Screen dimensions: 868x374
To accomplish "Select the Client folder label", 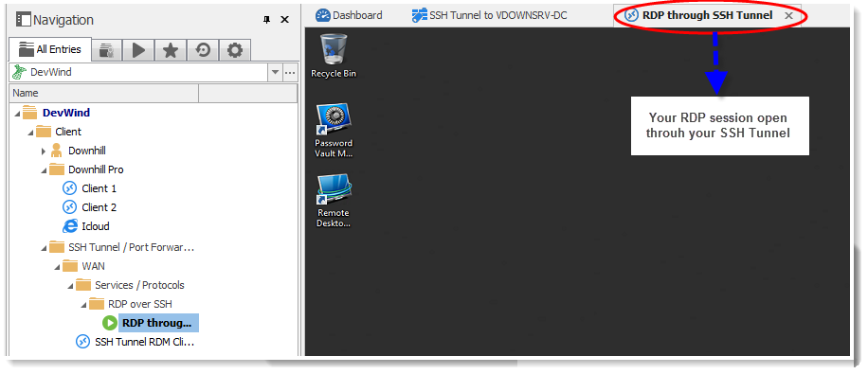I will coord(68,132).
